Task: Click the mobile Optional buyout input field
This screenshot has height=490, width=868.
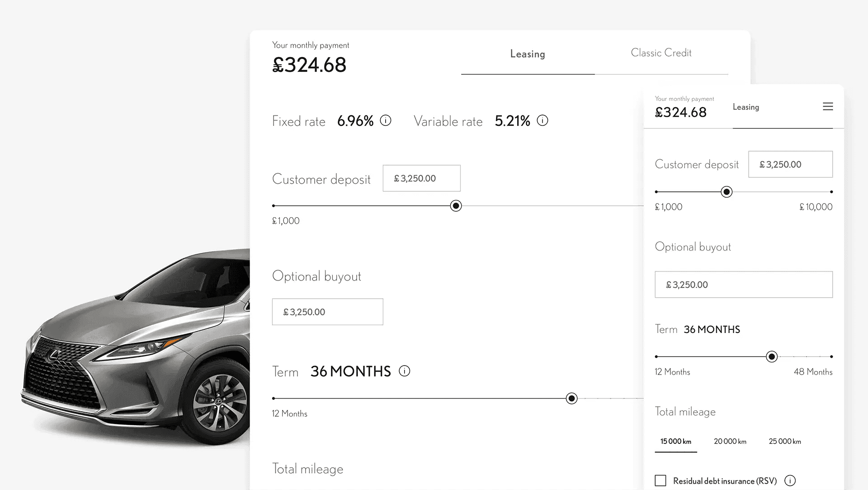Action: pyautogui.click(x=744, y=285)
